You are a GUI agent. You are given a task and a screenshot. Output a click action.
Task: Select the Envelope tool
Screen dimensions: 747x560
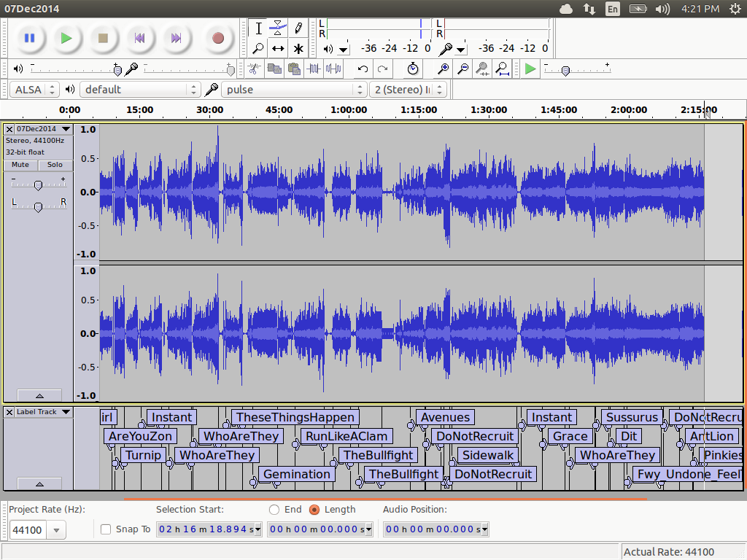tap(278, 28)
